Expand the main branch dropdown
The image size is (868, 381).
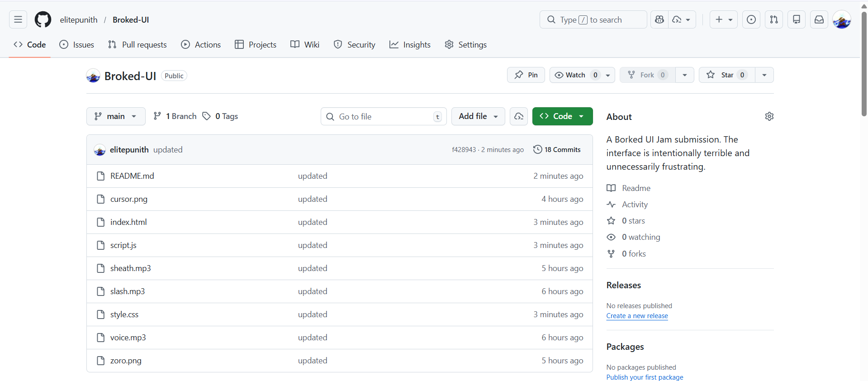pyautogui.click(x=116, y=116)
